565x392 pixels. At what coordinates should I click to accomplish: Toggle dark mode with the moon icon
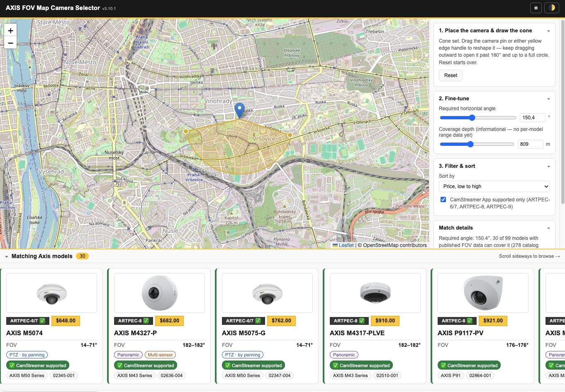(552, 8)
